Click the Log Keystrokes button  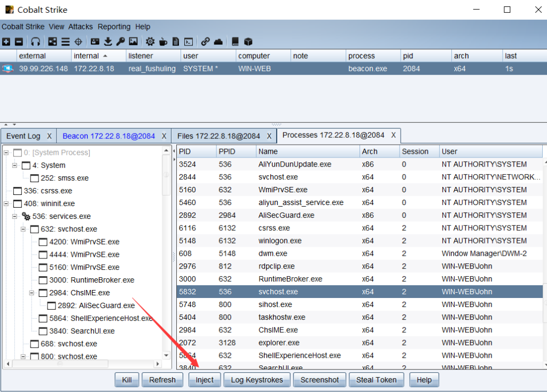click(x=257, y=380)
